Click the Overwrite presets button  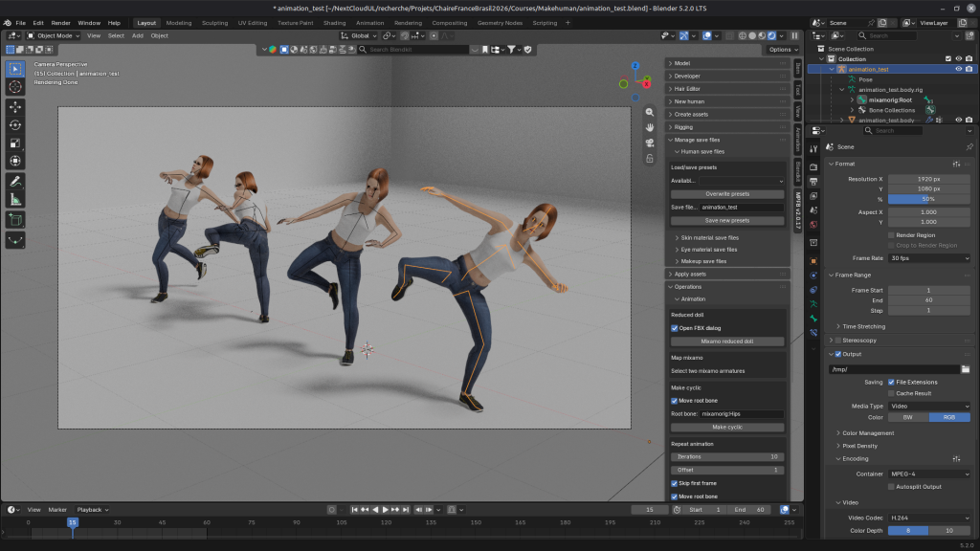click(727, 193)
